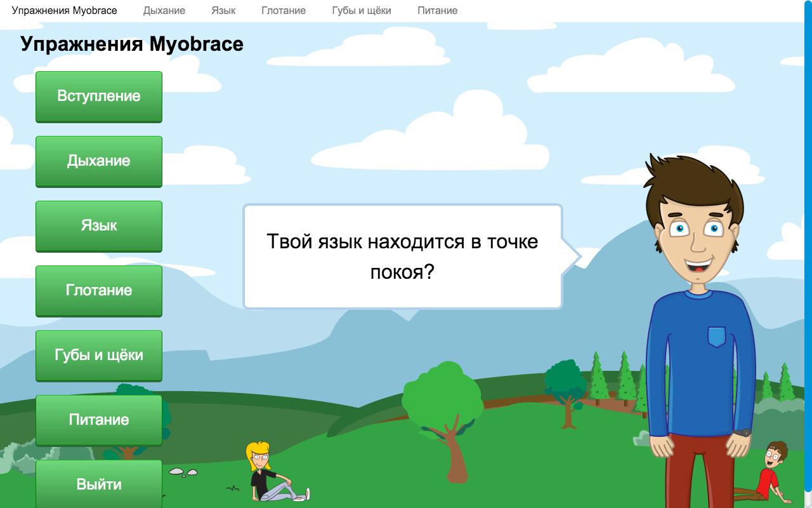The width and height of the screenshot is (812, 508).
Task: Open the Дыхание tab in top navigation
Action: [164, 10]
